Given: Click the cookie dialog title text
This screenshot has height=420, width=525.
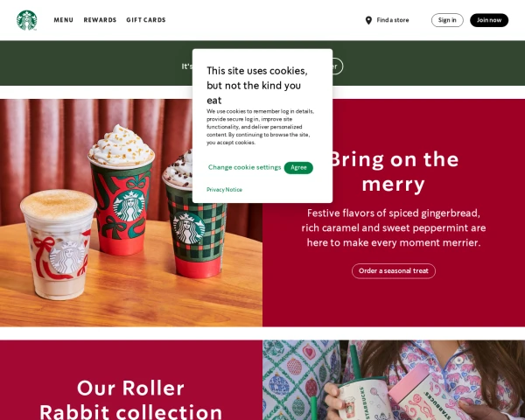Looking at the screenshot, I should (256, 86).
